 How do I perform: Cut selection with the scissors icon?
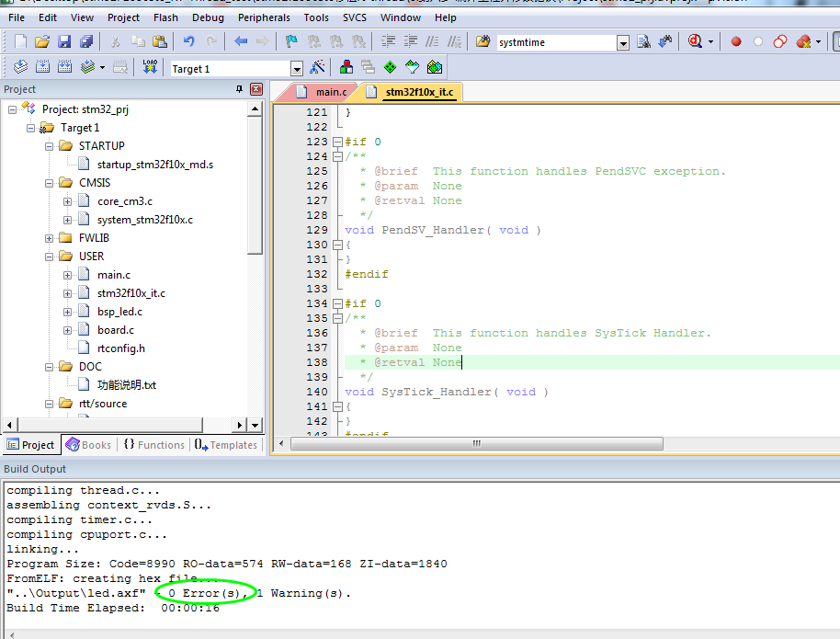[115, 41]
